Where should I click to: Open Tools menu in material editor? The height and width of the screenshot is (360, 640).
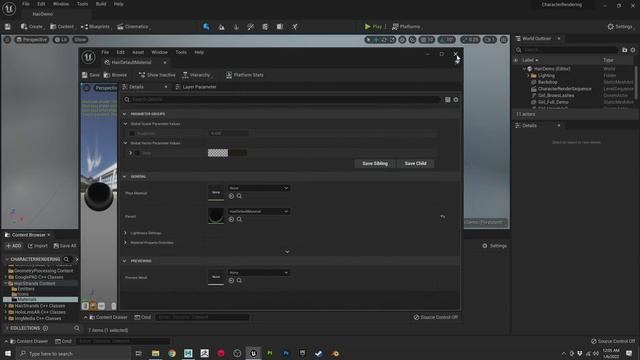(x=181, y=52)
